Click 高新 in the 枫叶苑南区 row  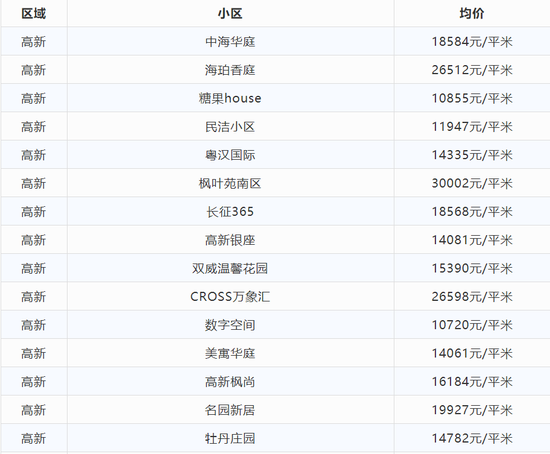click(x=34, y=183)
